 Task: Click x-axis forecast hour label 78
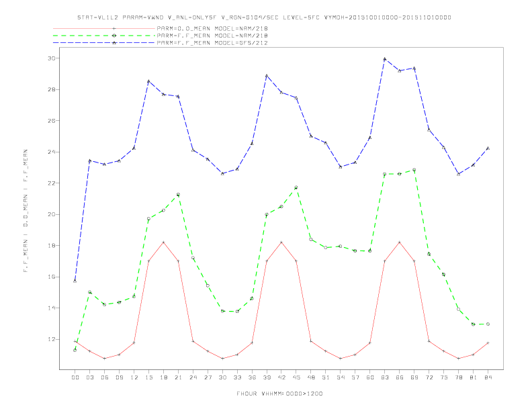pyautogui.click(x=458, y=377)
